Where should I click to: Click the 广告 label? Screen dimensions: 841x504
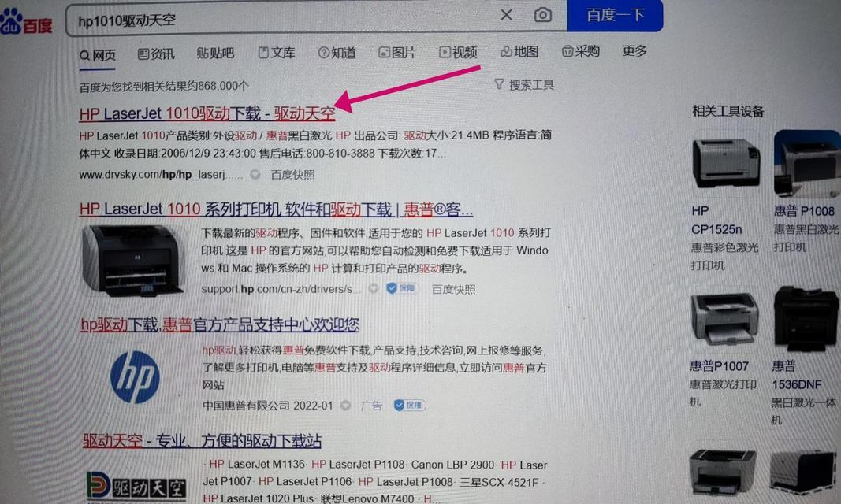coord(371,406)
